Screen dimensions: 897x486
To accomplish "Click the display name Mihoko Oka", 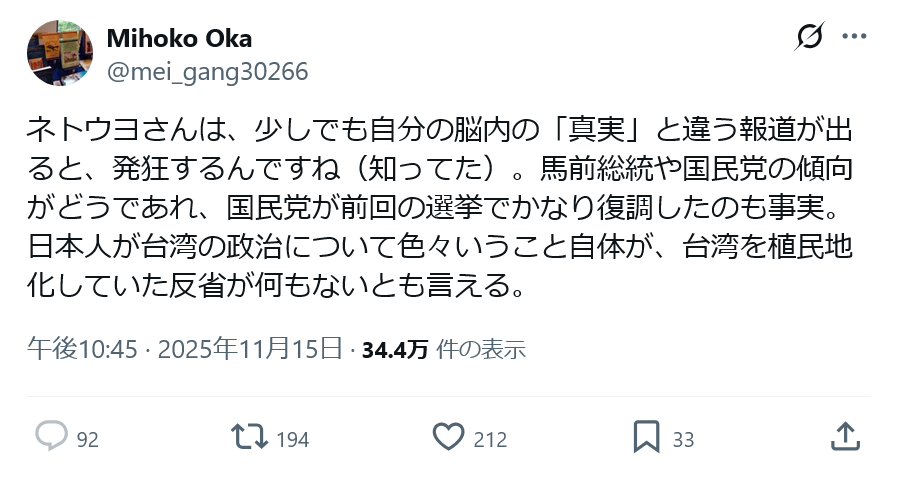I will (x=179, y=39).
